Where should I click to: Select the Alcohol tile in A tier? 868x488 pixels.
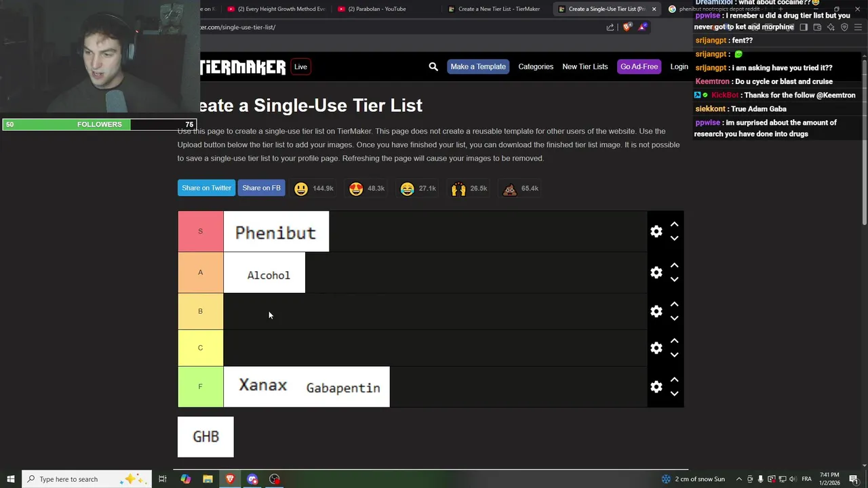(264, 272)
